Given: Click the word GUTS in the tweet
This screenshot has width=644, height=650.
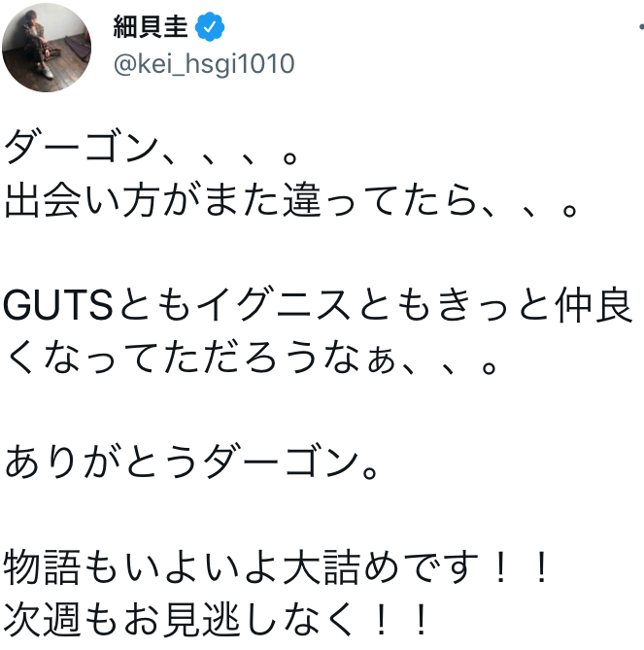Looking at the screenshot, I should pyautogui.click(x=58, y=305).
